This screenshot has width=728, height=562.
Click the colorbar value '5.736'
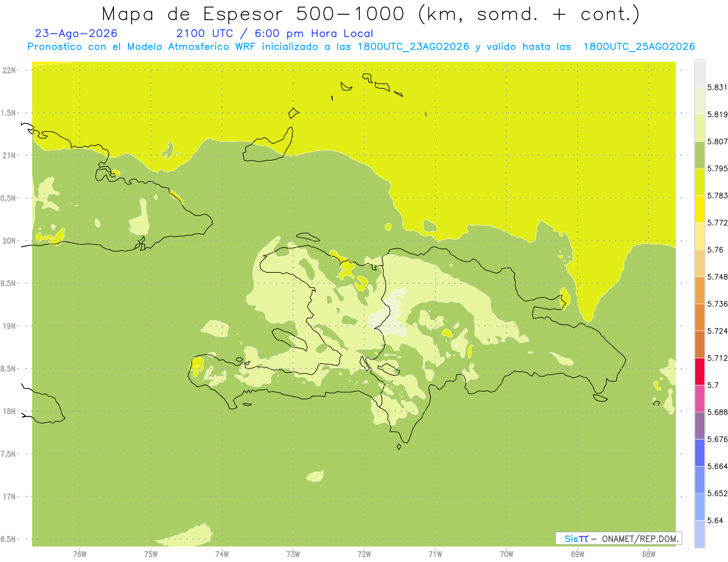pyautogui.click(x=717, y=304)
